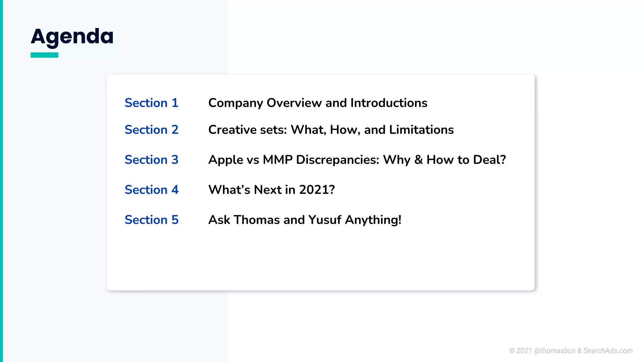This screenshot has width=644, height=362.
Task: Click Ask Thomas and Yusuf Anything text
Action: [x=305, y=220]
